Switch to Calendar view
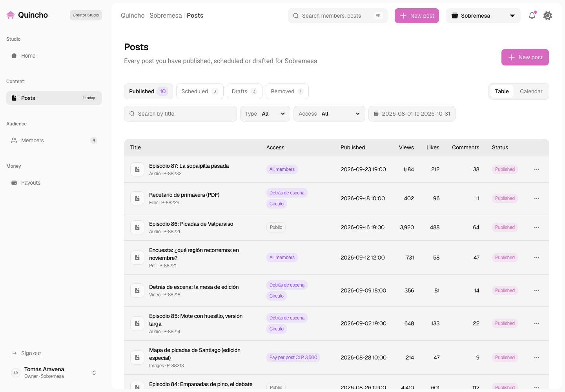565x392 pixels. click(x=531, y=91)
